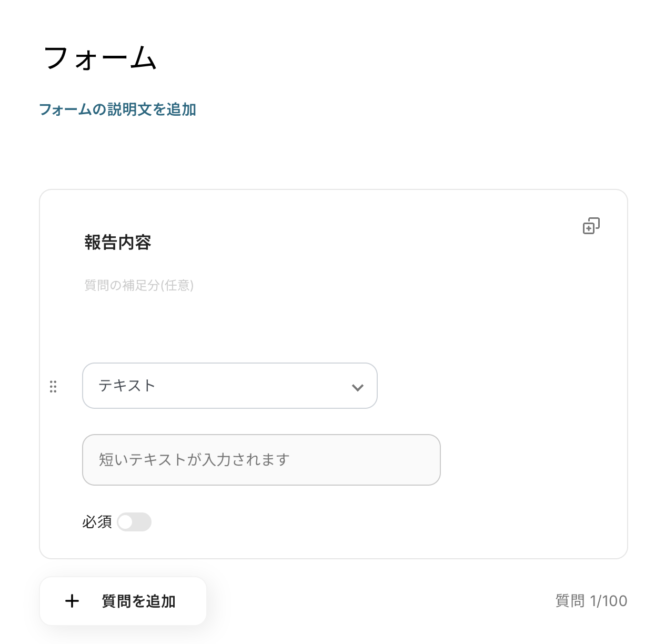Edit the 報告内容 question title
The image size is (665, 644).
coord(118,243)
